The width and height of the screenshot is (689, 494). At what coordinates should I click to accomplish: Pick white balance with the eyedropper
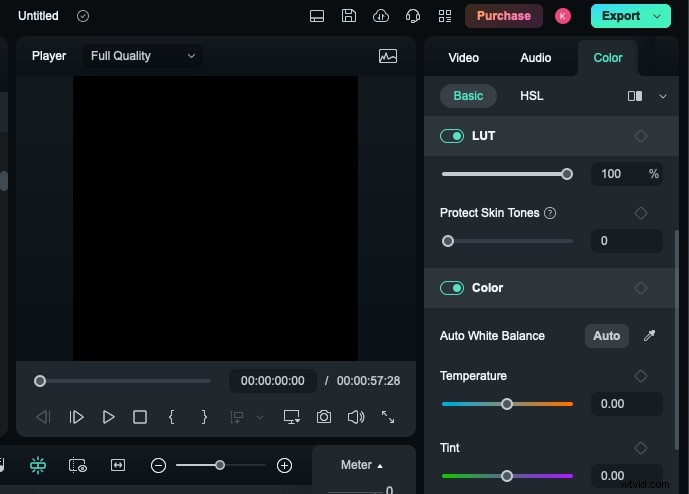click(x=649, y=336)
